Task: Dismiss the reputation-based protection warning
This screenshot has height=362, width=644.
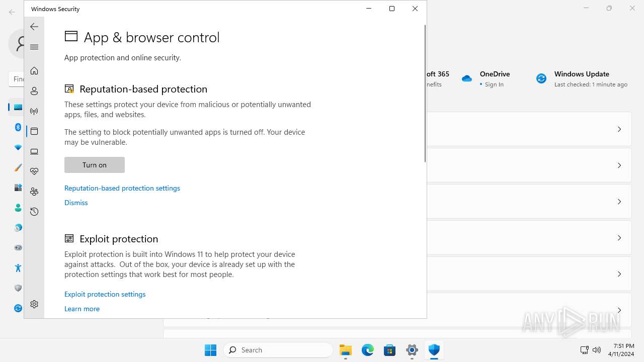Action: click(76, 203)
